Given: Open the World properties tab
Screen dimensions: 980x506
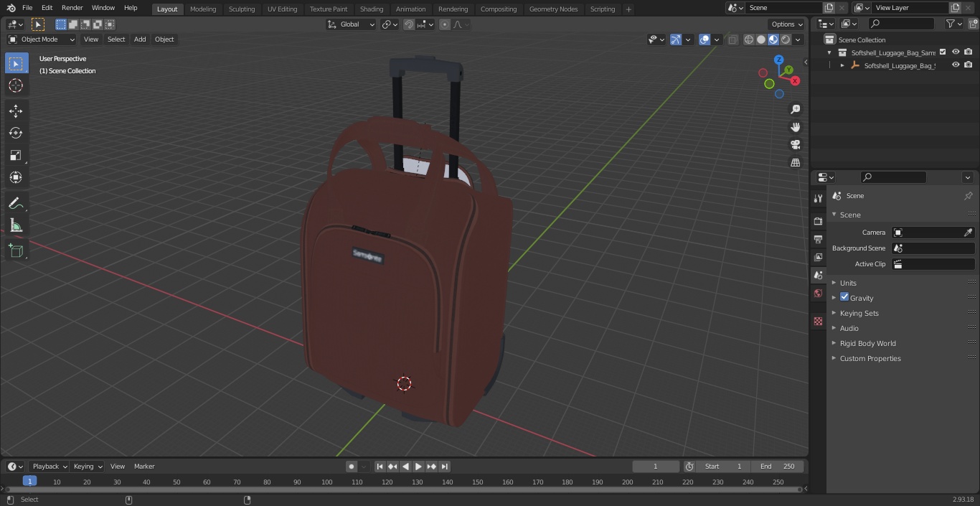Looking at the screenshot, I should click(818, 293).
